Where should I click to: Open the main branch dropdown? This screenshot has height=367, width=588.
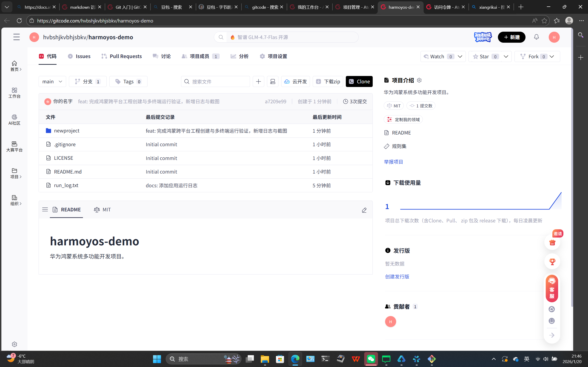coord(52,81)
